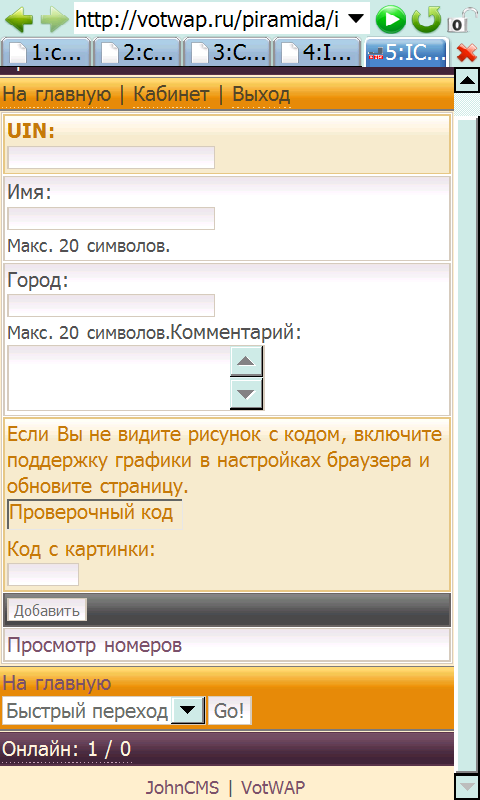Switch to tab 4
480x800 pixels.
[317, 52]
